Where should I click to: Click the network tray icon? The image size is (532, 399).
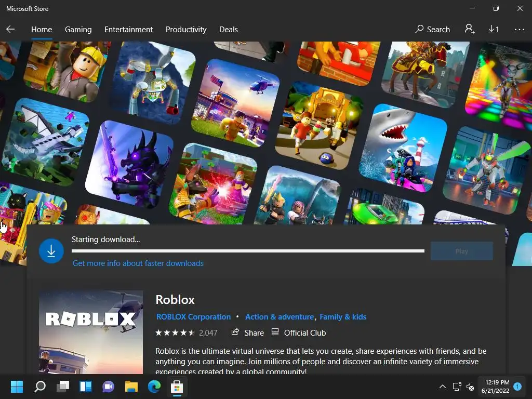tap(457, 387)
